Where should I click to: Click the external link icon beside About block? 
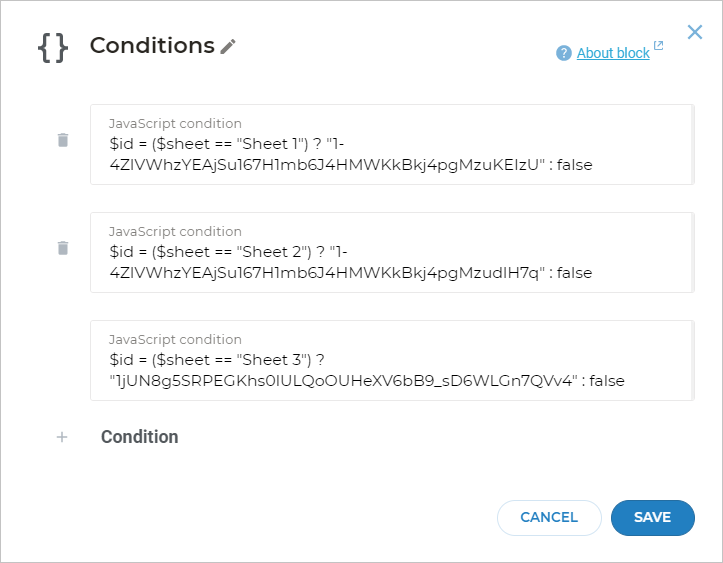pos(658,46)
